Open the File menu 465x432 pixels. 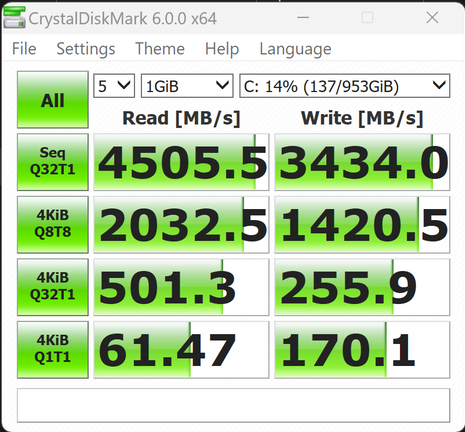(24, 49)
